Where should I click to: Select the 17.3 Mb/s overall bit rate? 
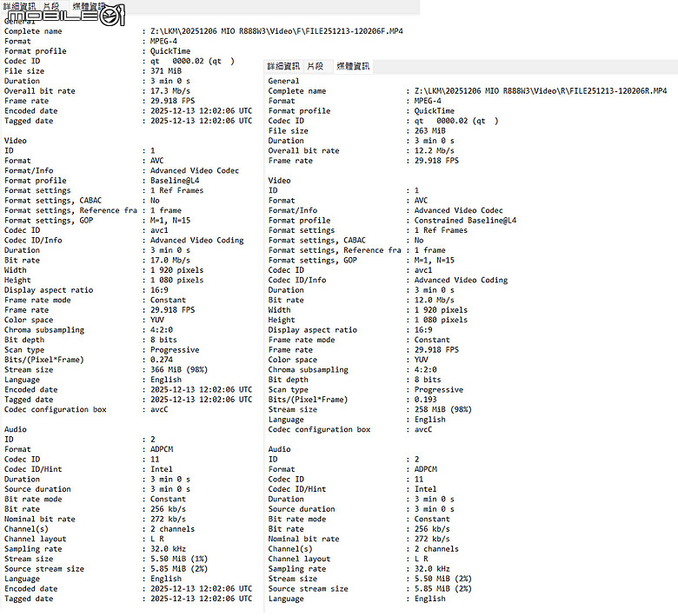point(170,90)
